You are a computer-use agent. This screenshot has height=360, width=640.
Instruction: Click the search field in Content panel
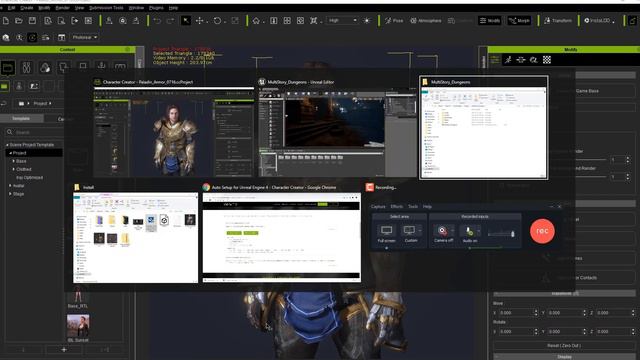(35, 132)
